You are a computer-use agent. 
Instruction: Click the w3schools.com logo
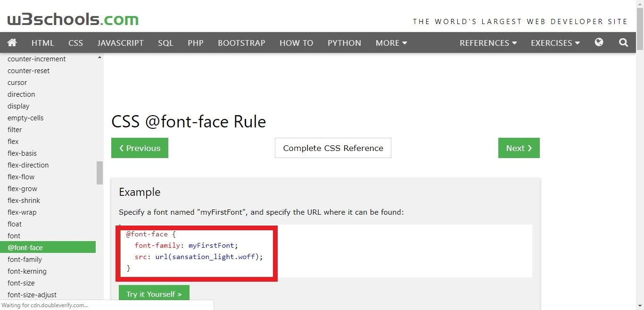point(73,20)
